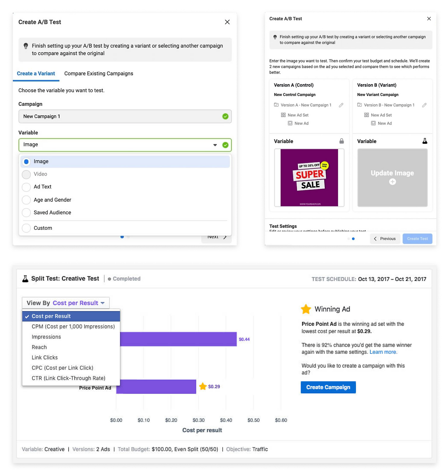Click the flask icon beside Split Test title
448x476 pixels.
(x=25, y=279)
